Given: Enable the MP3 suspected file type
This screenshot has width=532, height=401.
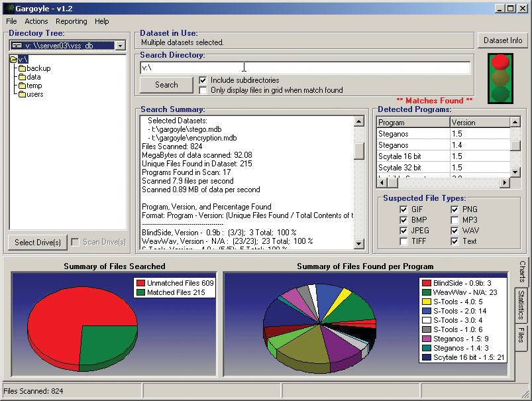Looking at the screenshot, I should 455,219.
